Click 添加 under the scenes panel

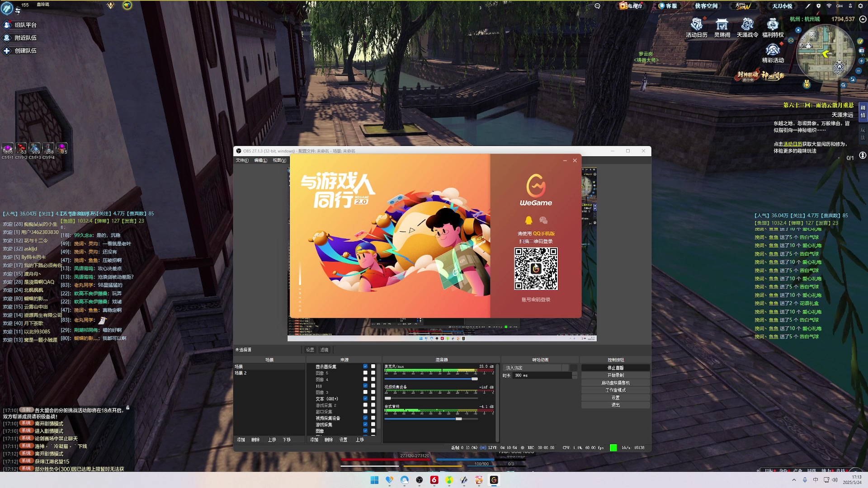tap(241, 440)
